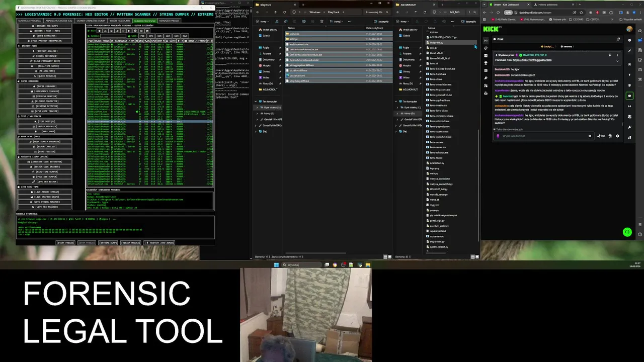Open the Nowy dropdown in AGI_MONOLIT Explorer
The image size is (644, 362).
pyautogui.click(x=404, y=22)
